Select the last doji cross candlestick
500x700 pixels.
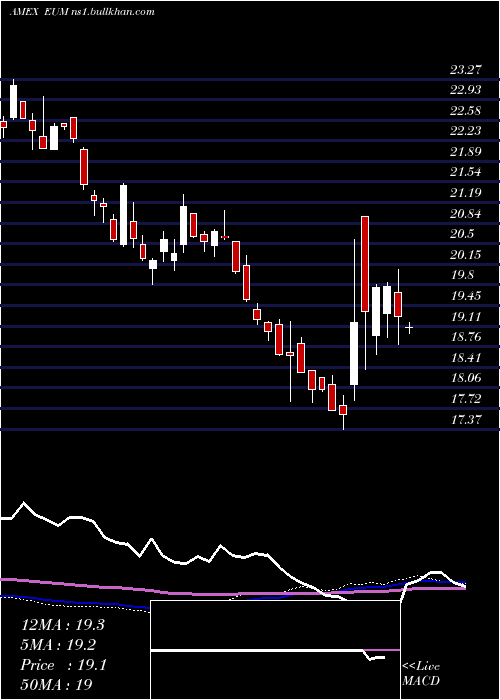point(408,328)
